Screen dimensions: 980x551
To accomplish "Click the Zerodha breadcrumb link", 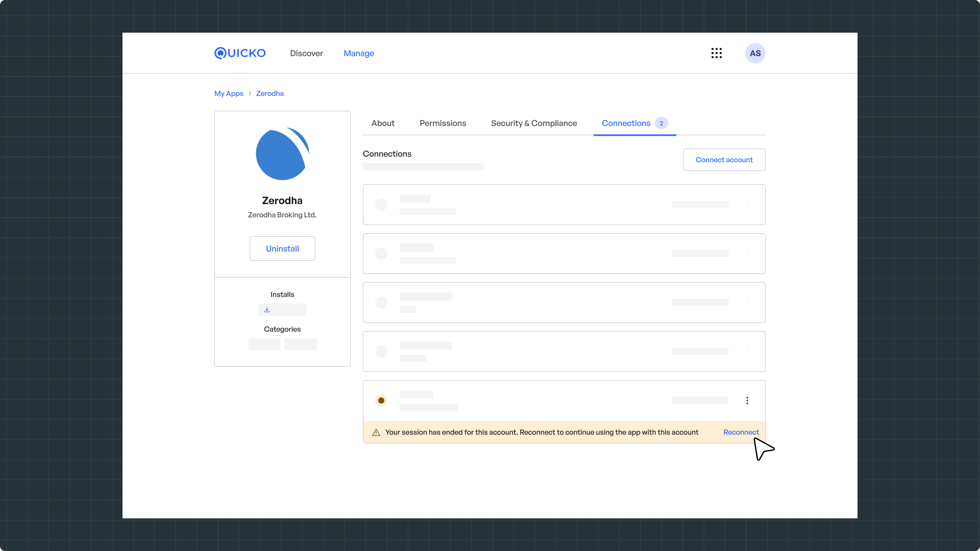I will pos(270,93).
